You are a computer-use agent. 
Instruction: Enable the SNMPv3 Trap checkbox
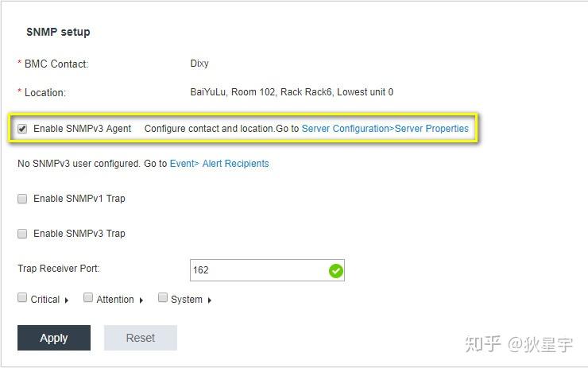click(22, 234)
